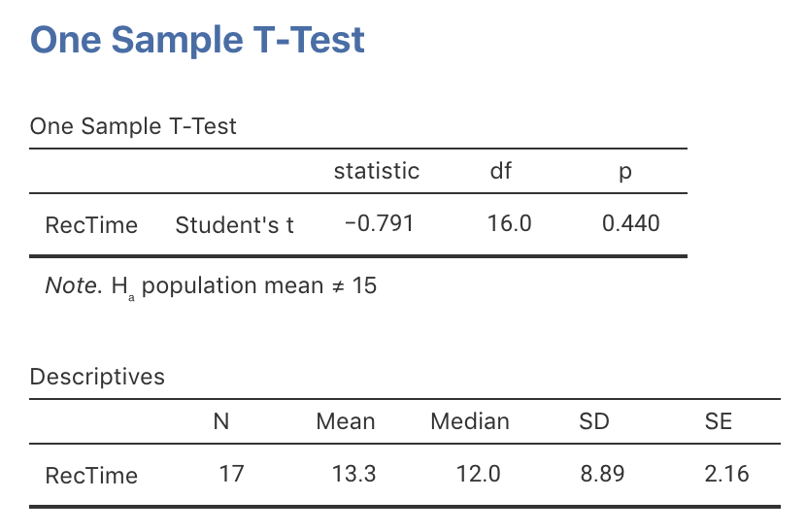Click the note about population mean ≠ 15
This screenshot has height=532, width=806.
(211, 286)
